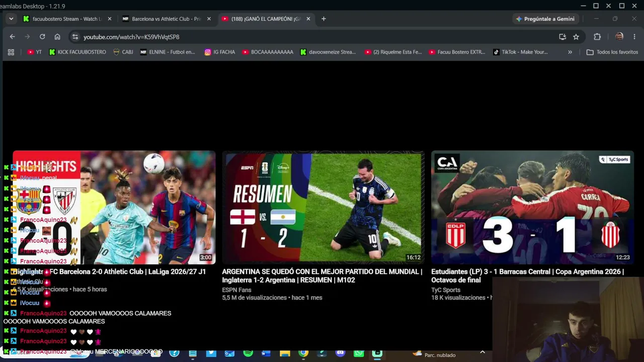Open Spotify from the taskbar

[248, 353]
